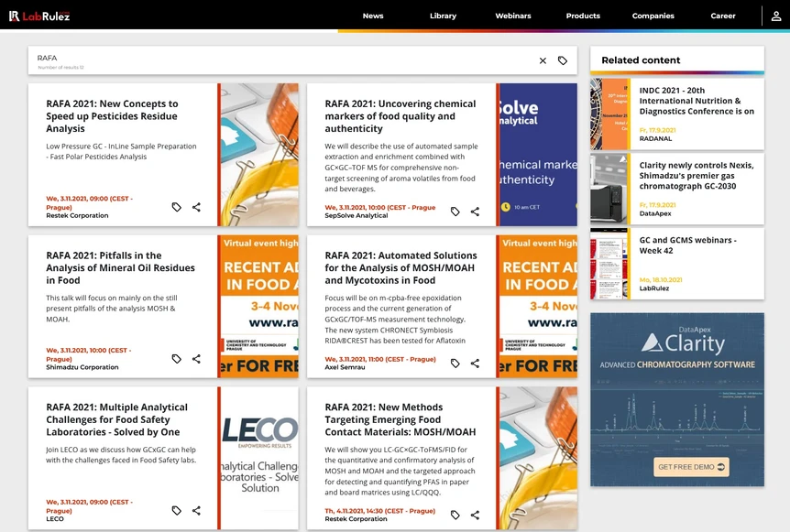790x532 pixels.
Task: Open 'Uncovering chemical markers of food quality' title
Action: click(x=400, y=116)
